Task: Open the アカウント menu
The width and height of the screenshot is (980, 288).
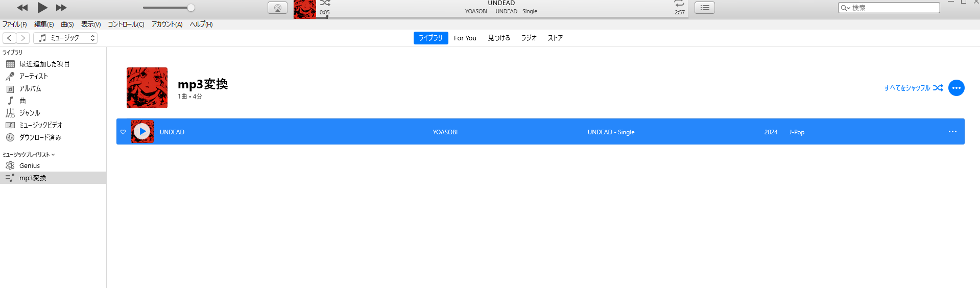Action: pos(167,24)
